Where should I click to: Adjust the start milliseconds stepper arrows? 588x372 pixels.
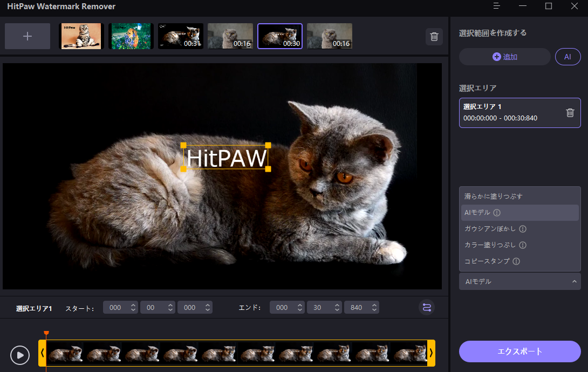208,307
